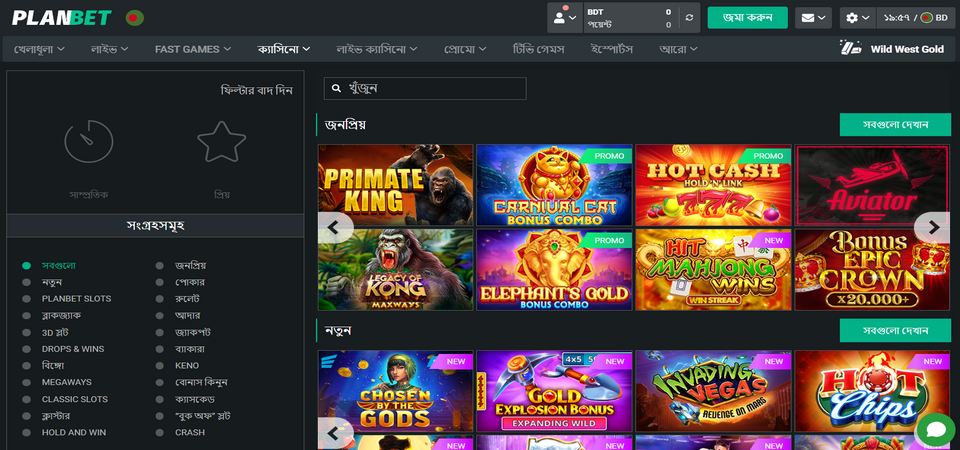Open the FAST GAMES menu
The height and width of the screenshot is (450, 960).
[192, 49]
